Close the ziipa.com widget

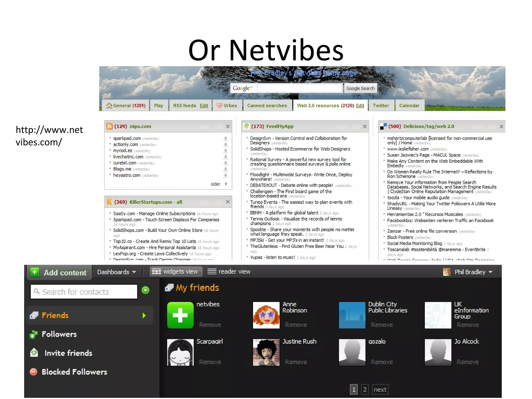(x=228, y=127)
